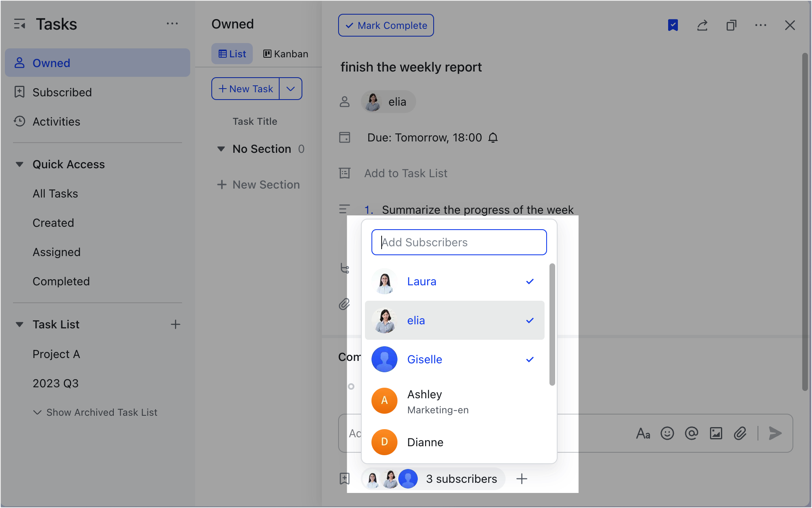Click the duplicate task icon
The height and width of the screenshot is (508, 812).
732,25
